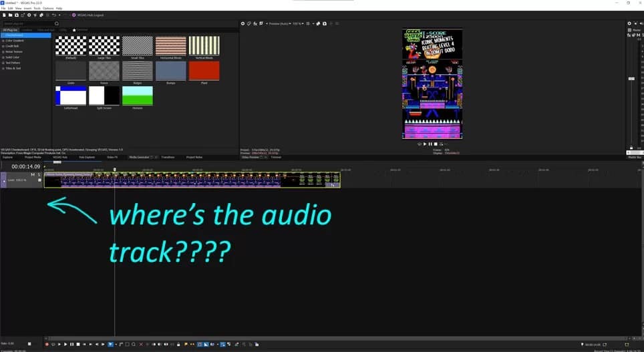Image resolution: width=644 pixels, height=352 pixels.
Task: Start recording with the red record button
Action: [47, 344]
